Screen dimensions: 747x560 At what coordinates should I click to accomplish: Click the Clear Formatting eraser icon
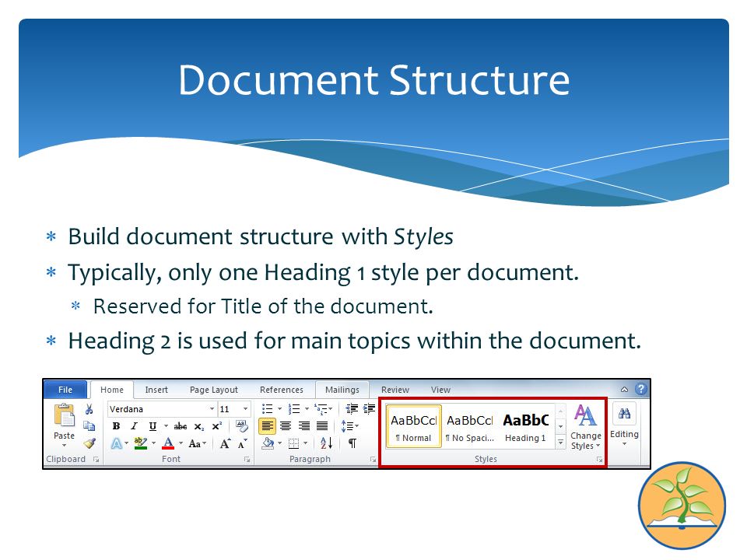(242, 425)
